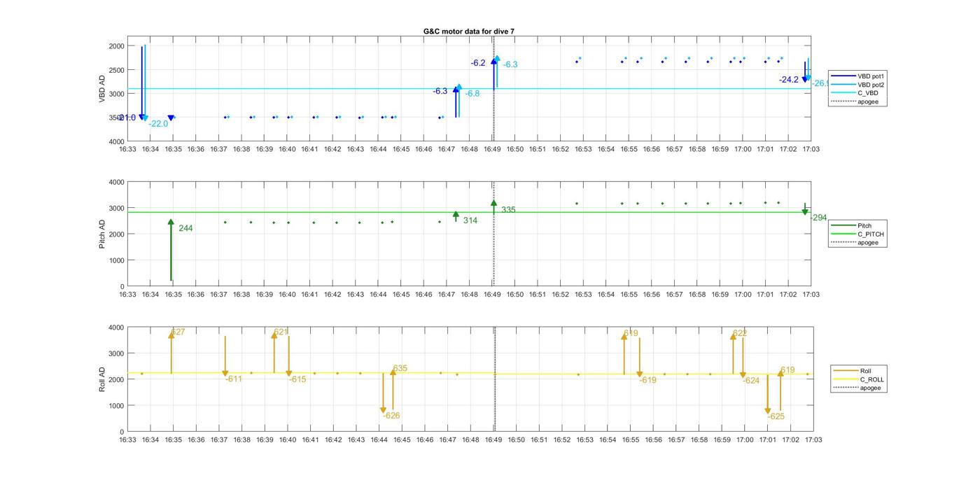This screenshot has width=980, height=485.
Task: Click the "16:49" tick on the Roll plot
Action: tap(493, 440)
